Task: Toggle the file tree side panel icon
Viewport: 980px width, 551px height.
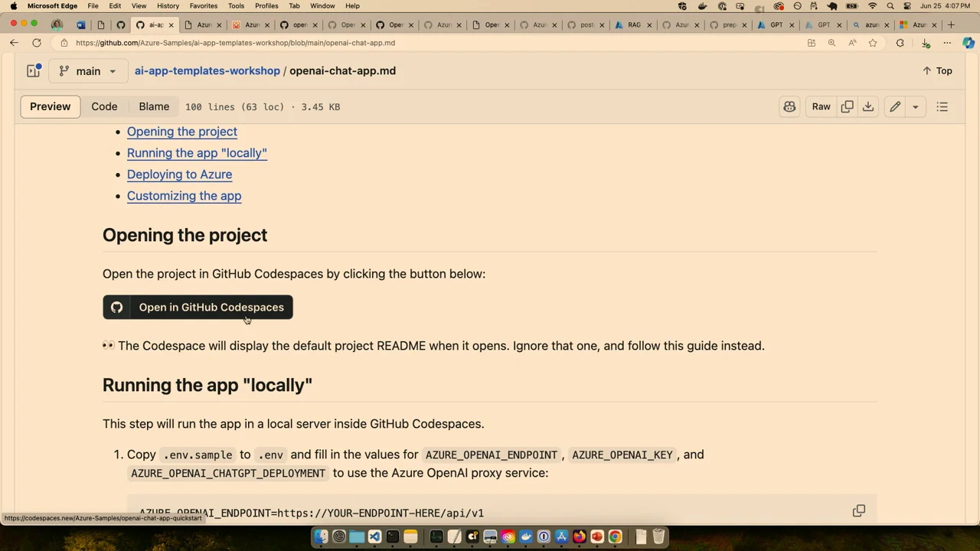Action: (33, 70)
